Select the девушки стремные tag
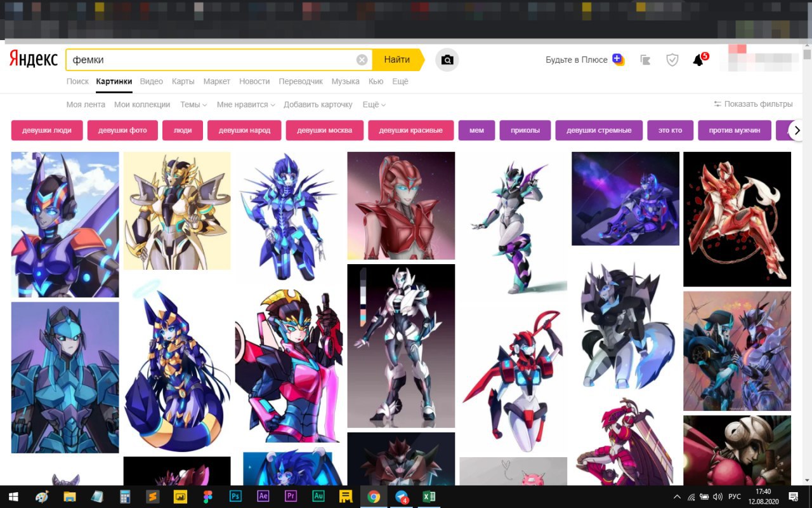 tap(599, 130)
